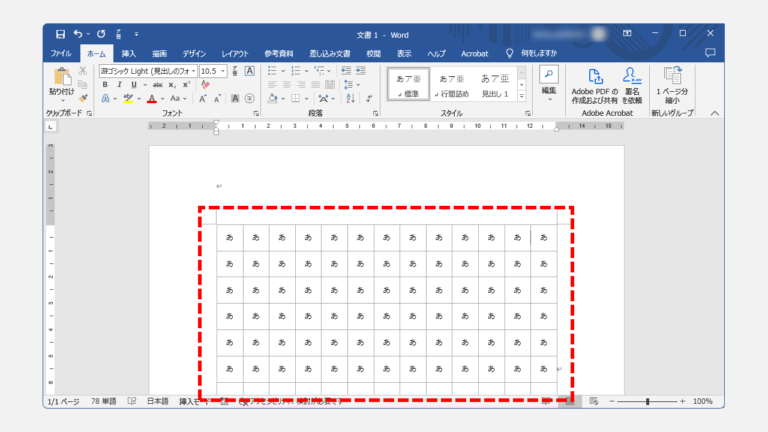This screenshot has height=432, width=768.
Task: Open the font color dropdown arrow
Action: click(163, 99)
